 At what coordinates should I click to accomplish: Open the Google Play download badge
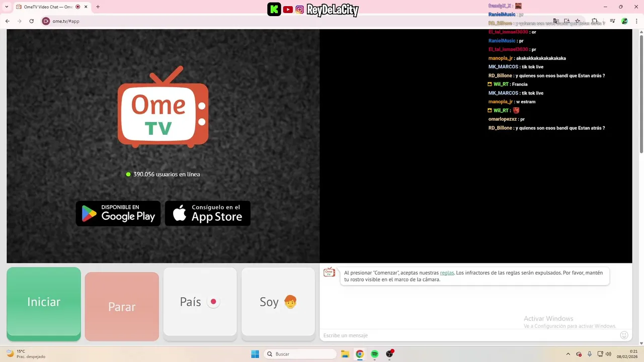(x=118, y=214)
